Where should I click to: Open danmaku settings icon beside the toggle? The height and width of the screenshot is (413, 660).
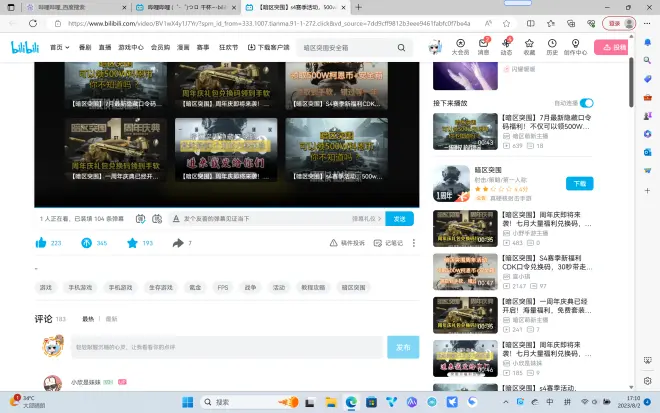point(157,219)
